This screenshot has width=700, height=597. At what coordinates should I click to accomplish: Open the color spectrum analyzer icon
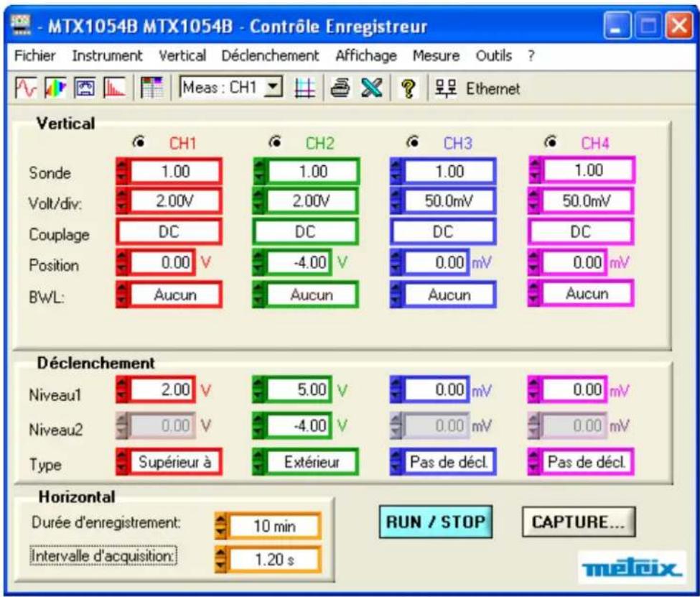point(56,88)
